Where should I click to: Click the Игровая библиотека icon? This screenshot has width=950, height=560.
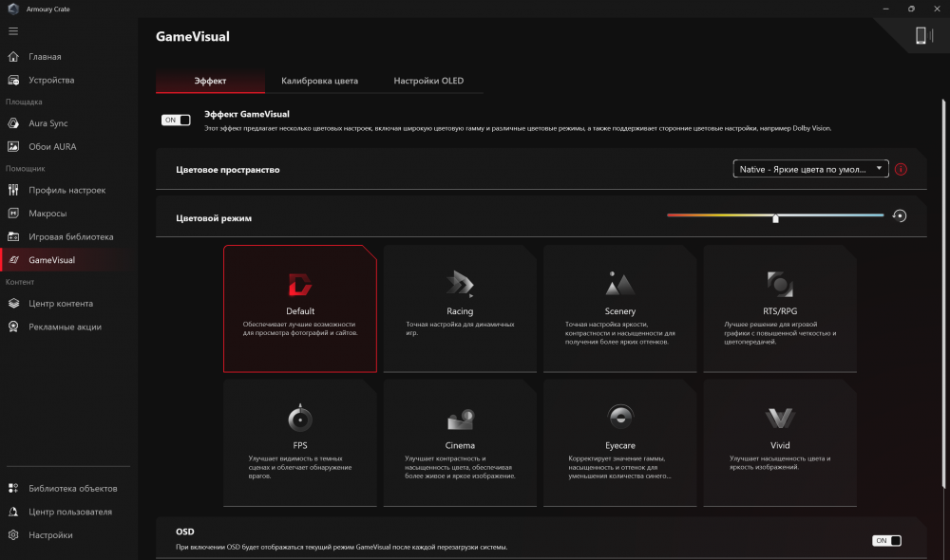[x=13, y=236]
